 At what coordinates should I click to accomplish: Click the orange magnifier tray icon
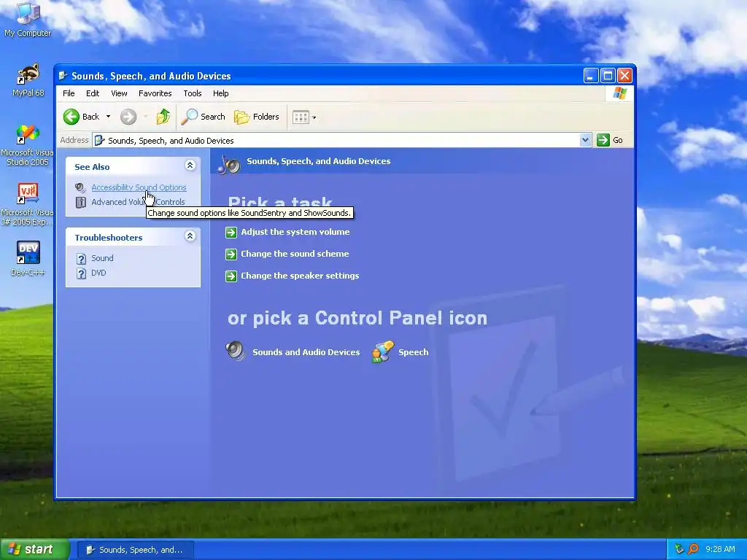pyautogui.click(x=693, y=549)
